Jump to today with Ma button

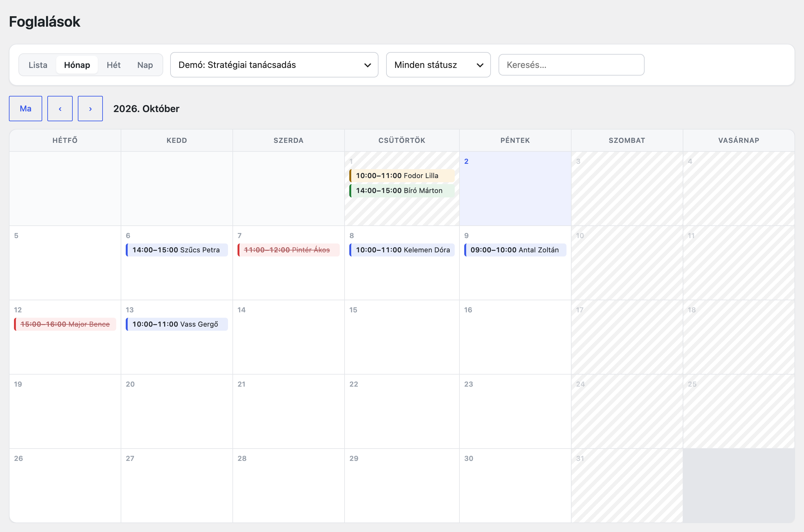[25, 109]
